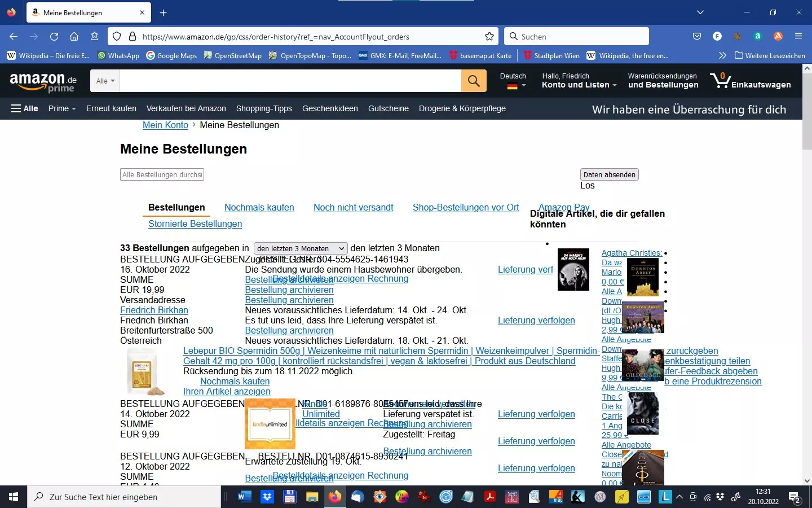Viewport: 812px width, 508px height.
Task: Switch to the 'Nochmals kaufen' tab
Action: 259,208
